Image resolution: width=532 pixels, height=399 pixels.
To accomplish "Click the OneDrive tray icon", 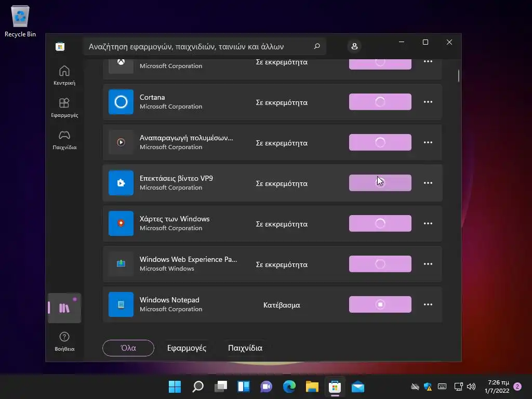I will click(x=415, y=387).
